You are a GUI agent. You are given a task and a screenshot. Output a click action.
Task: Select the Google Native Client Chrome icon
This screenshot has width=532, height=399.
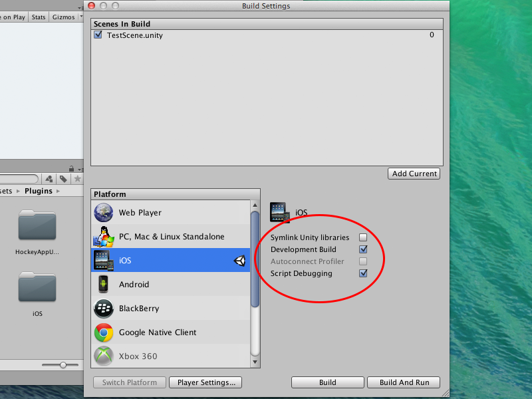coord(104,332)
